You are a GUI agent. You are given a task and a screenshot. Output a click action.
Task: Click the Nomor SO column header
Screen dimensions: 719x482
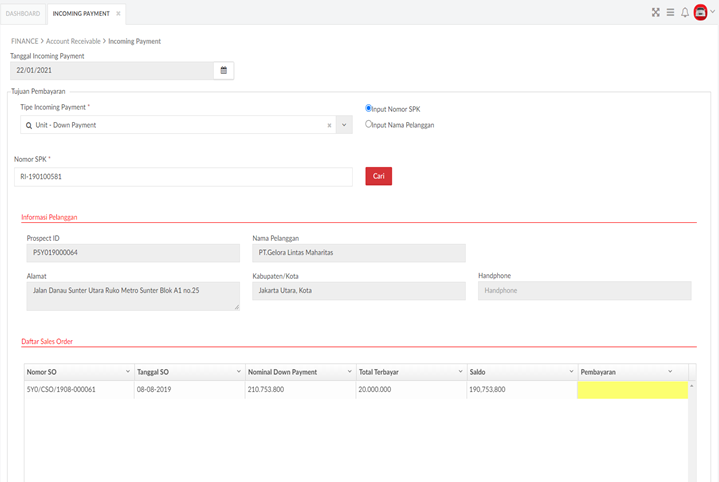79,372
